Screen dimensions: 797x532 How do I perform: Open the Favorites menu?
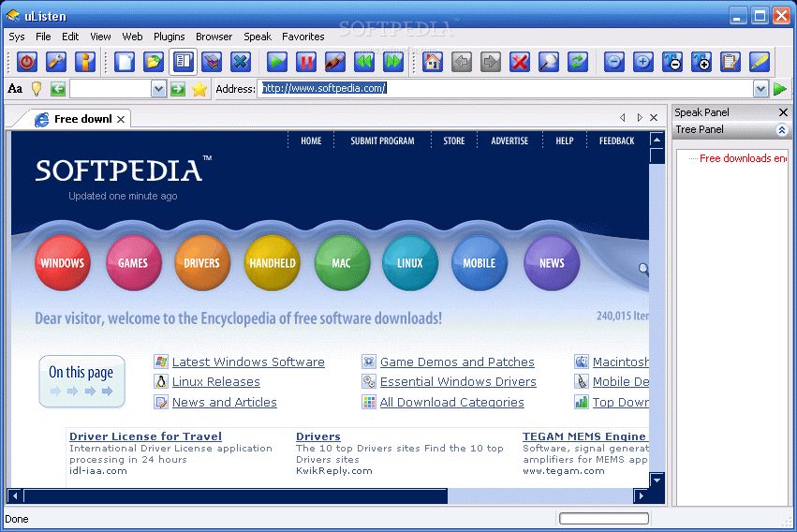click(303, 37)
